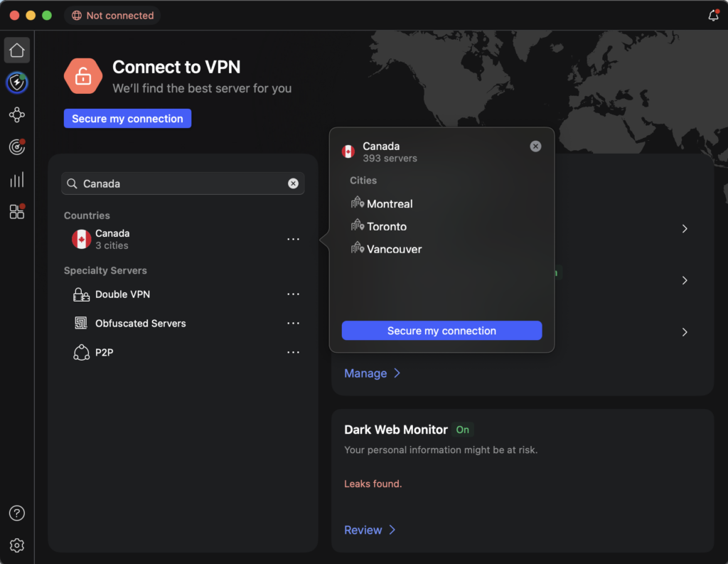The height and width of the screenshot is (564, 728).
Task: Click the Cities label in popup
Action: (363, 180)
